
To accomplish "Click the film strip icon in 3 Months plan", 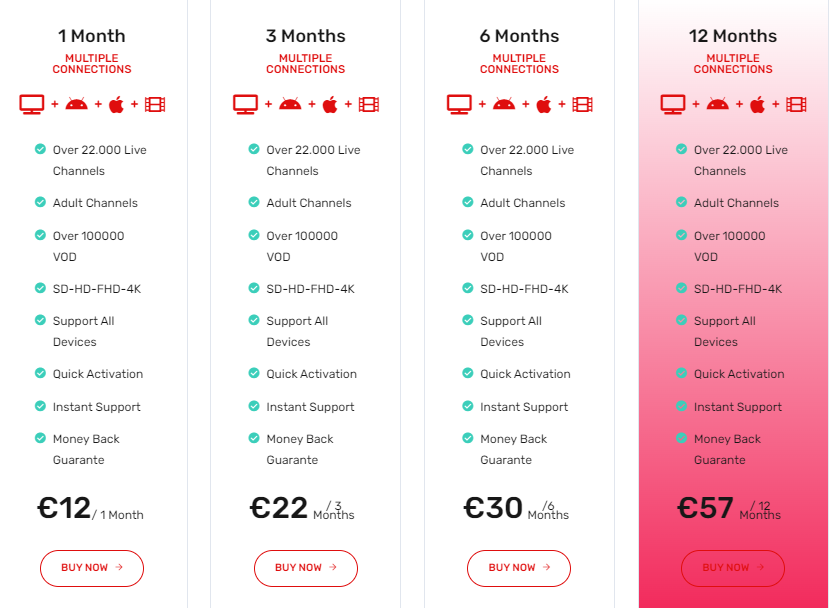I will [369, 104].
